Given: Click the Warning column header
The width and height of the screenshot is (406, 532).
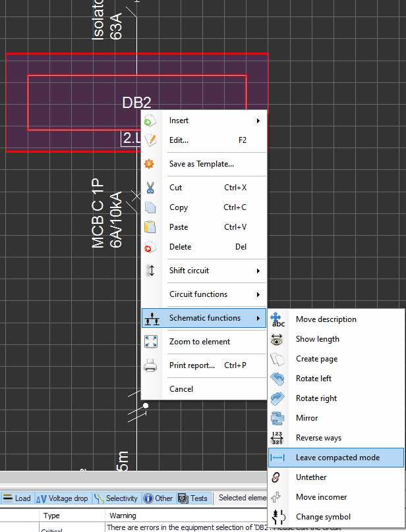Looking at the screenshot, I should tap(123, 516).
